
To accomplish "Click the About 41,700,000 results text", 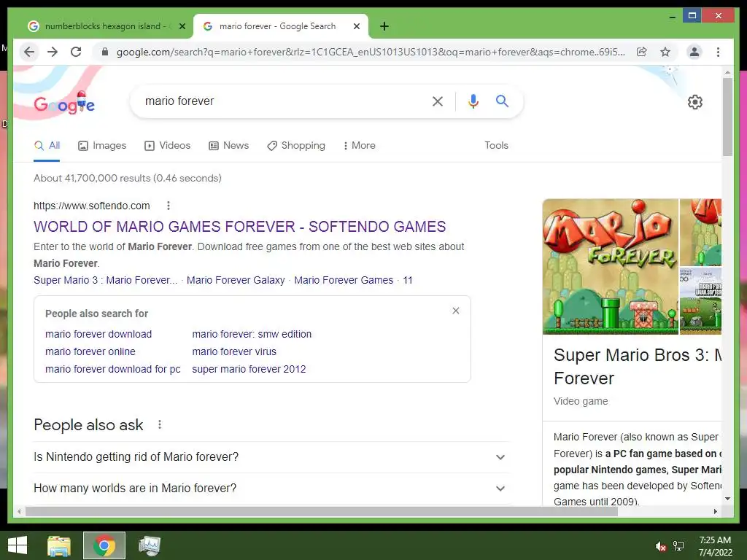I will (x=127, y=178).
